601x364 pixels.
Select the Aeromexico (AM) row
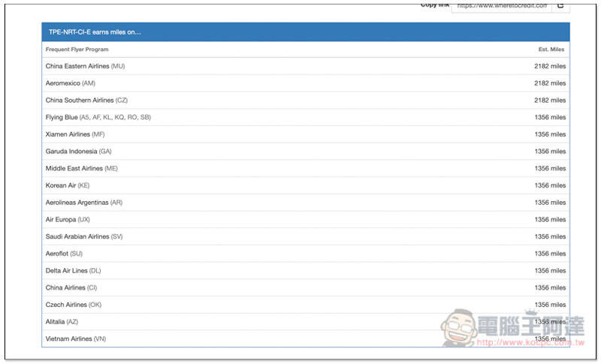pos(306,83)
